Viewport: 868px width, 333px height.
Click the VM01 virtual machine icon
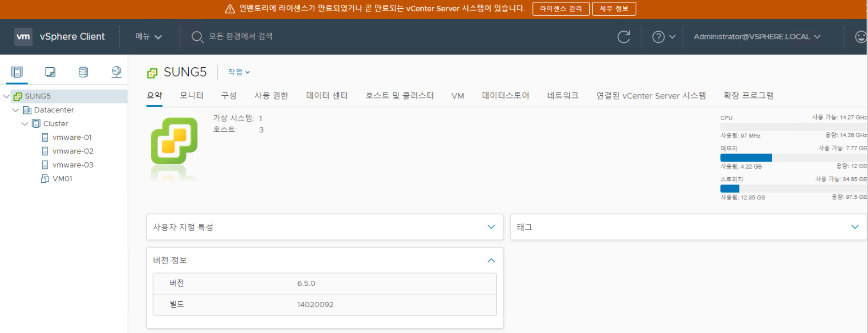(45, 179)
